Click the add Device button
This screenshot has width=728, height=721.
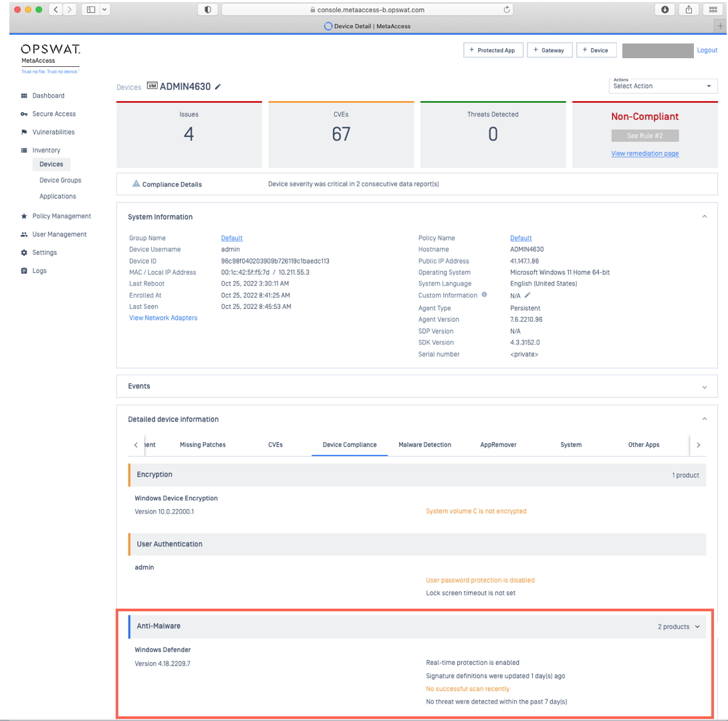596,50
